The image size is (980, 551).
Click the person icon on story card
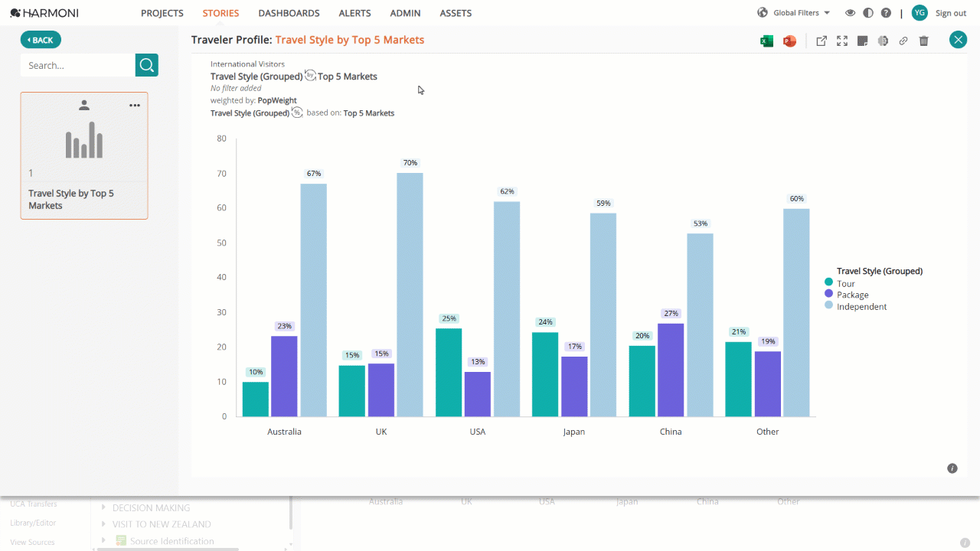click(84, 106)
